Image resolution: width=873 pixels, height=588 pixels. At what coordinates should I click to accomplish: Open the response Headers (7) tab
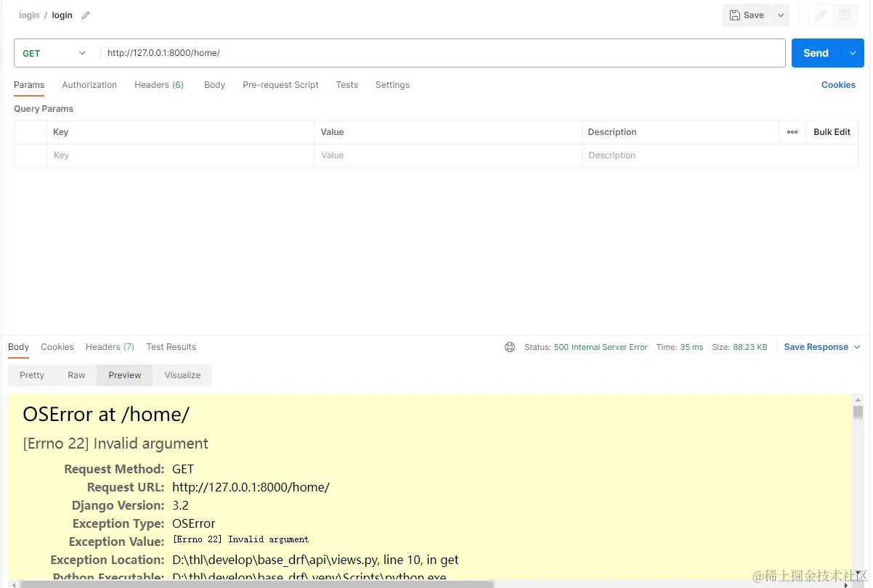(110, 347)
